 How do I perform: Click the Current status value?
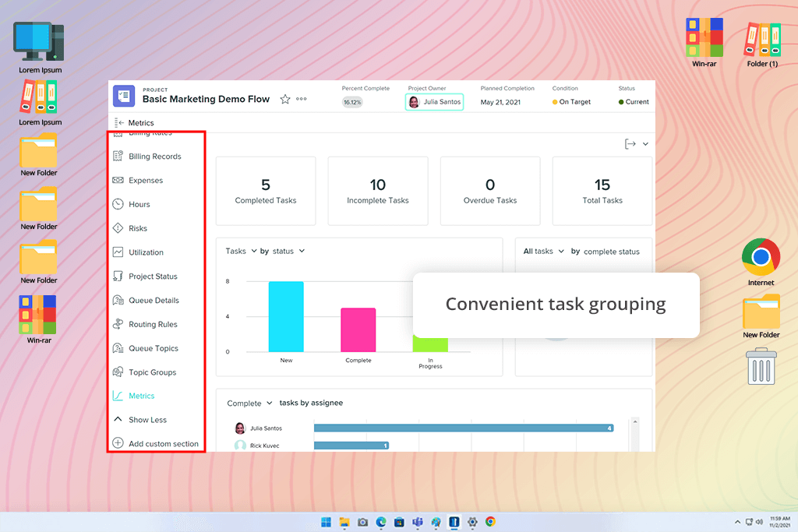[634, 102]
